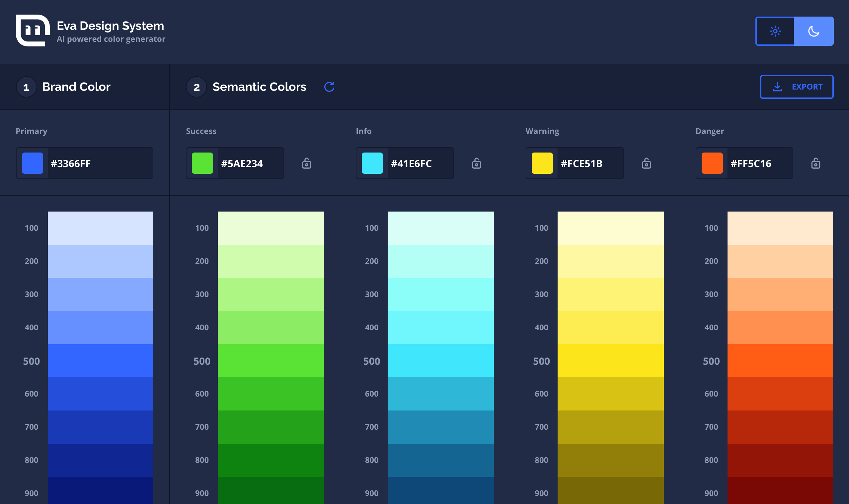Switch to light theme sun icon
Viewport: 849px width, 504px height.
pyautogui.click(x=775, y=31)
